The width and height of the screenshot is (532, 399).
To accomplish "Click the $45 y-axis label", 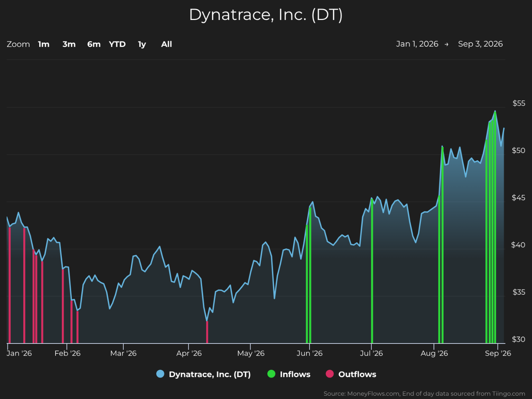I will [518, 198].
